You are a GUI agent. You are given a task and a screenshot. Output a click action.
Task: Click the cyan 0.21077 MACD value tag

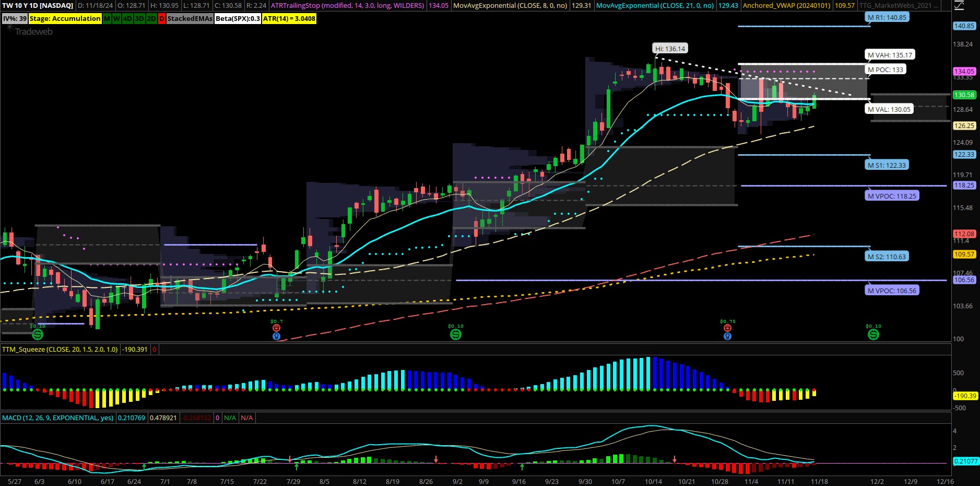pyautogui.click(x=965, y=461)
